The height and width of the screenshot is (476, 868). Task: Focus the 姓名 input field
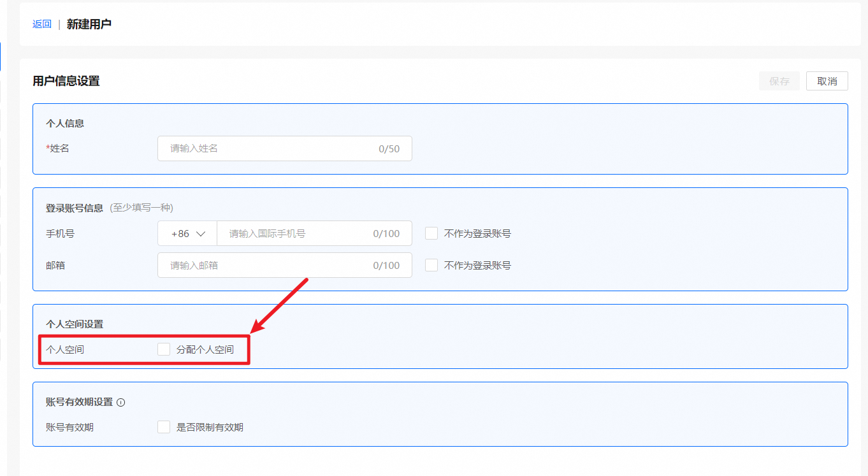tap(285, 148)
